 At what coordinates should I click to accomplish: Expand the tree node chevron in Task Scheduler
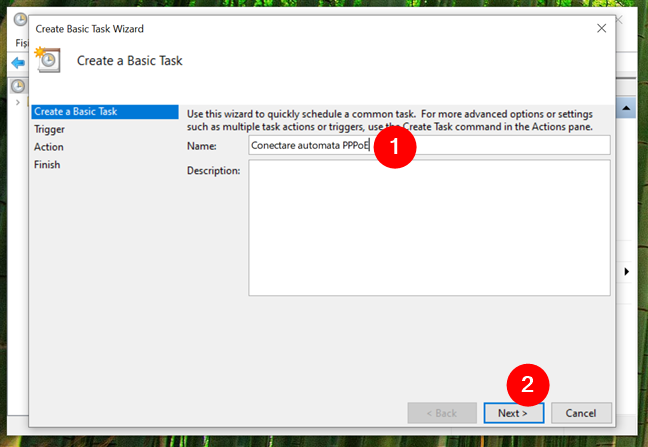(x=17, y=102)
